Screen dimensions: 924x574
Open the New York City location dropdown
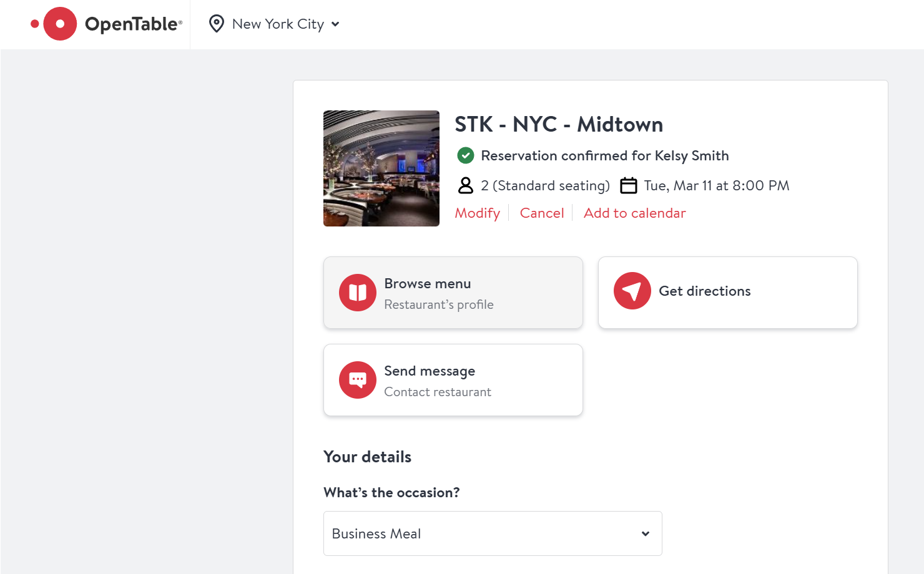click(x=278, y=24)
